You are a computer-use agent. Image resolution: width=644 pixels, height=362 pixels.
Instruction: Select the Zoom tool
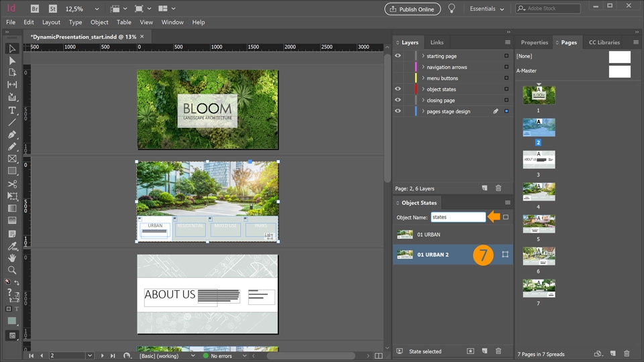coord(12,270)
